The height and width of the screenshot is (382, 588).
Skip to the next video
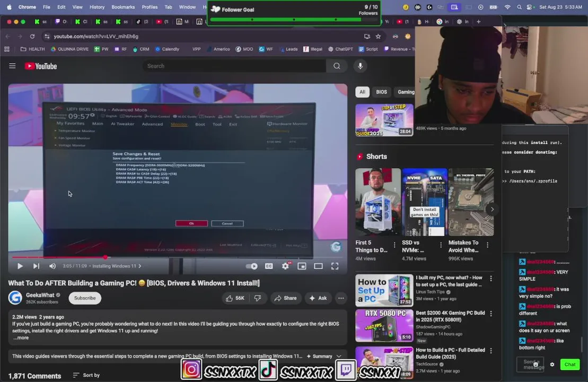click(36, 266)
